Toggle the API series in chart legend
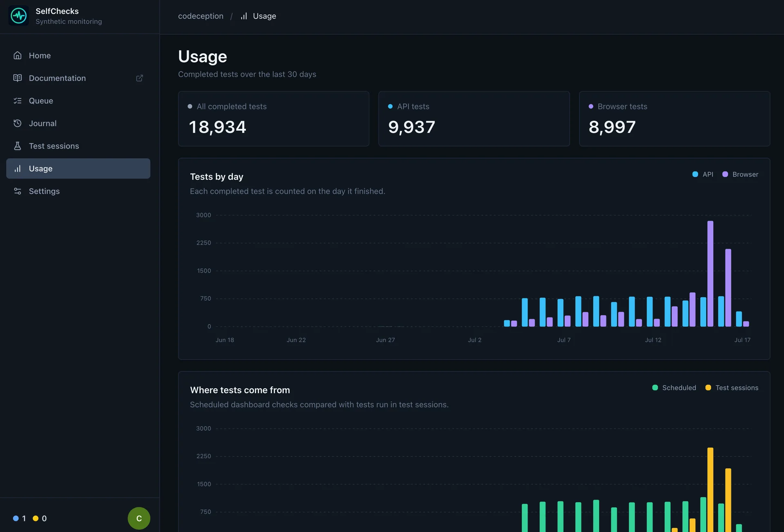This screenshot has width=784, height=532. click(x=703, y=174)
